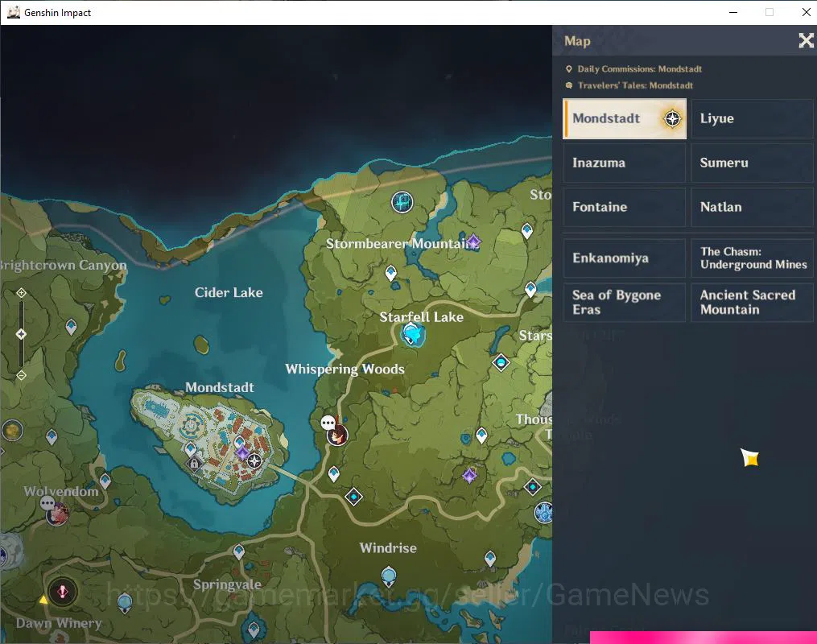The height and width of the screenshot is (644, 817).
Task: Close the Map region panel
Action: pos(806,40)
